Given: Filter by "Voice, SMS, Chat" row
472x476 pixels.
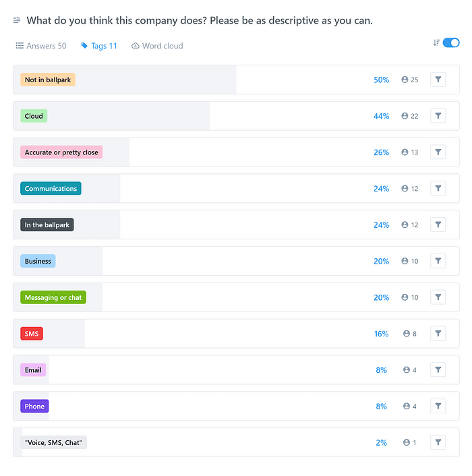Looking at the screenshot, I should 438,443.
